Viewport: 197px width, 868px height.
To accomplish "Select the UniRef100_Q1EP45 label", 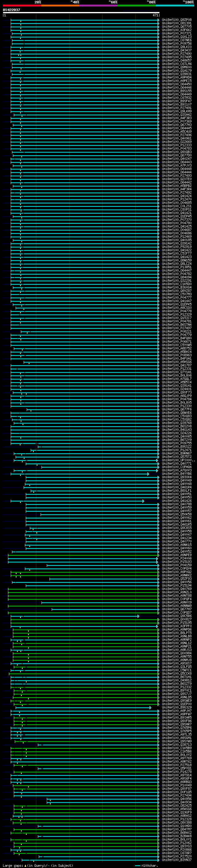I will (x=177, y=216).
